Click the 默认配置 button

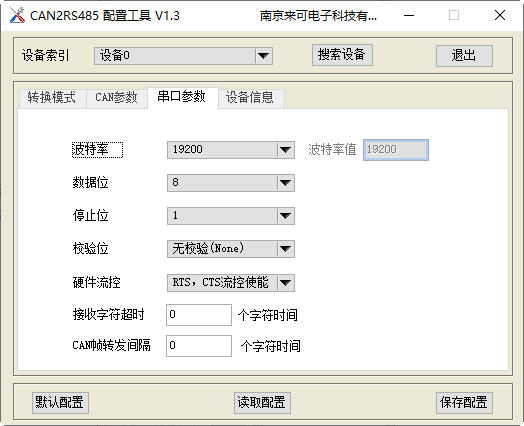pos(60,403)
